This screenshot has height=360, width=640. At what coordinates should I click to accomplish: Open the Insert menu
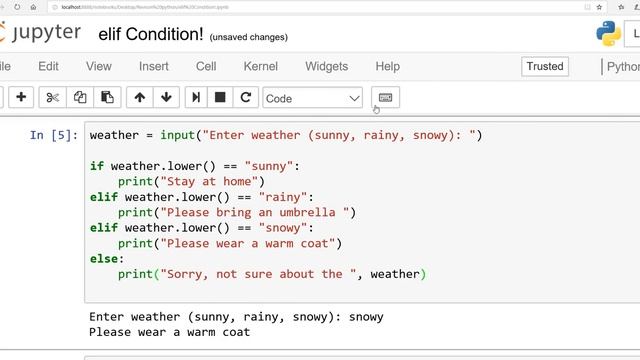(153, 67)
